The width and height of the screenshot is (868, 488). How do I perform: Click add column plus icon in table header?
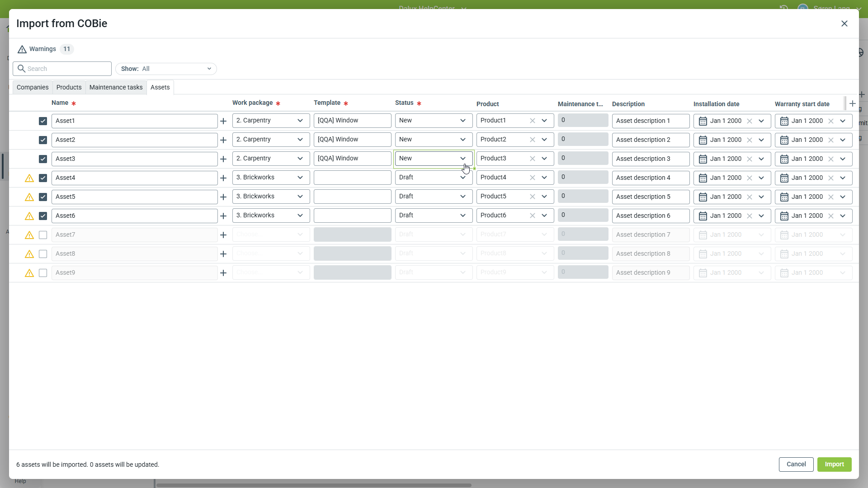853,103
